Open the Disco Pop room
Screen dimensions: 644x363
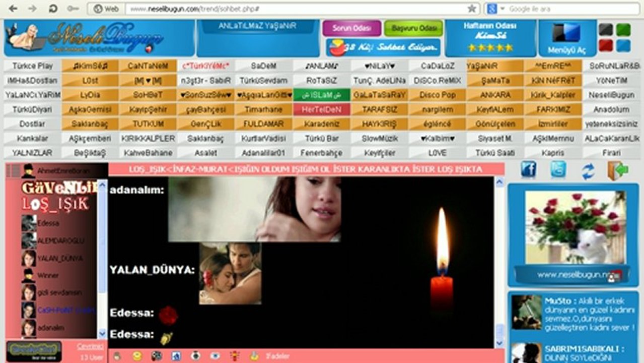click(x=438, y=95)
